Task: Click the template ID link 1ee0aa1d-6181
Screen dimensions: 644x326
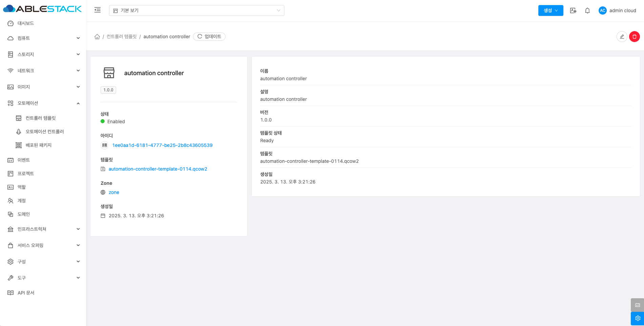Action: (x=163, y=145)
